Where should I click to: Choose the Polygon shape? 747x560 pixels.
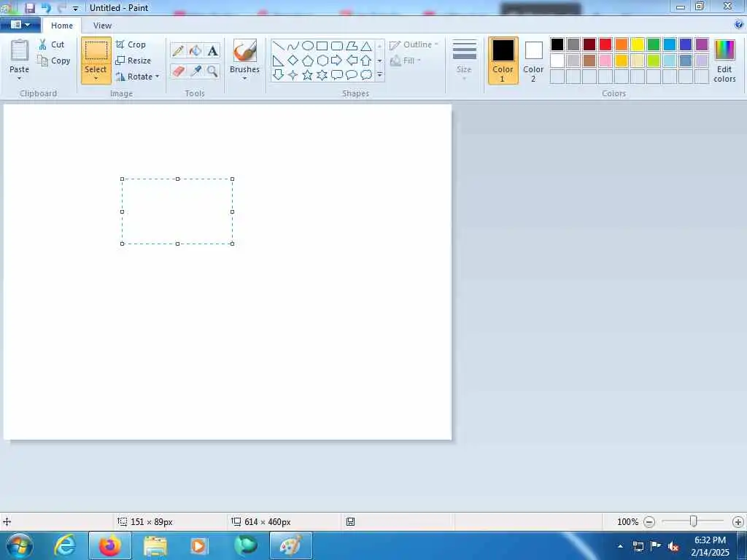point(352,46)
